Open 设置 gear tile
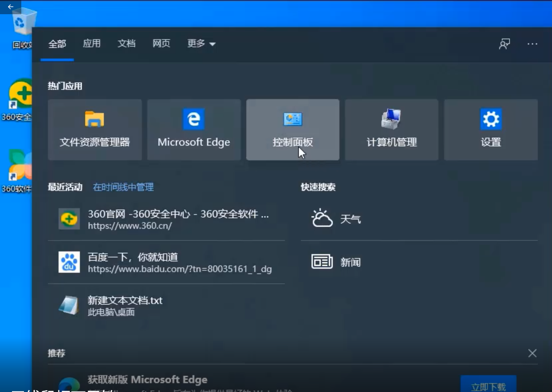This screenshot has height=392, width=552. click(491, 129)
